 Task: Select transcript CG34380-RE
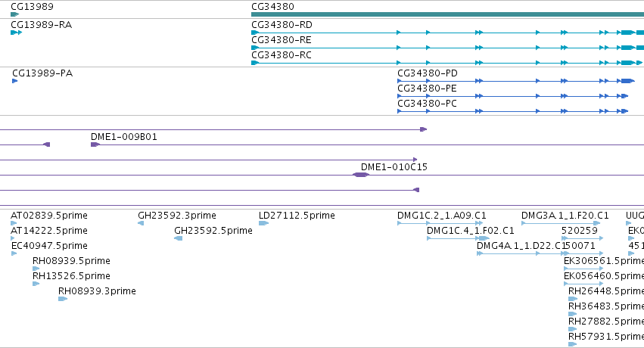click(x=282, y=40)
